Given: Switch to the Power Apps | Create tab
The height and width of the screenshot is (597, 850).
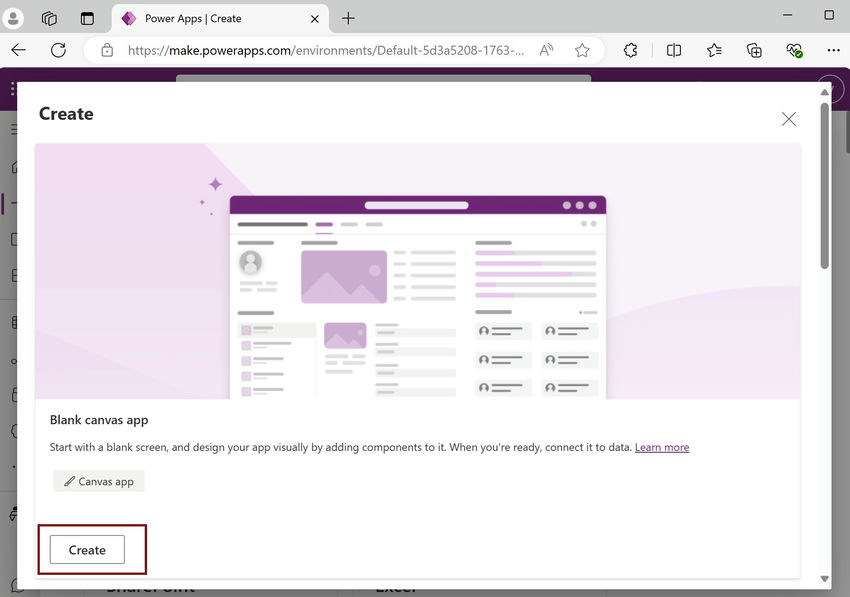Looking at the screenshot, I should click(x=220, y=18).
